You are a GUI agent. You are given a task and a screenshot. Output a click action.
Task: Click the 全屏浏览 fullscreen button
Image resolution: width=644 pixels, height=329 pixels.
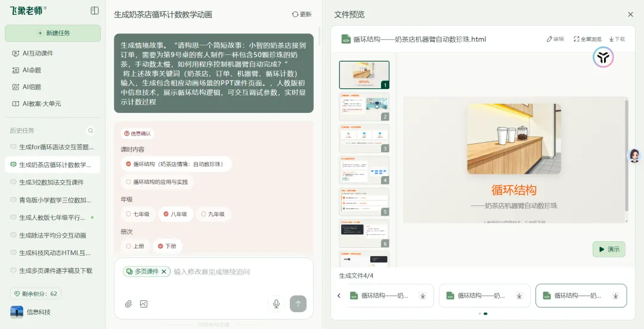[587, 39]
